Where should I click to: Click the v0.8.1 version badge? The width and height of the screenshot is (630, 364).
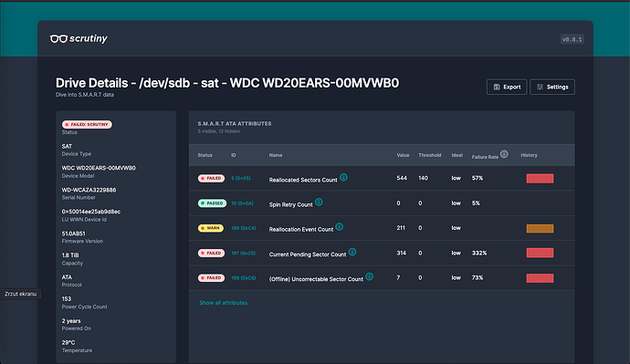point(572,39)
